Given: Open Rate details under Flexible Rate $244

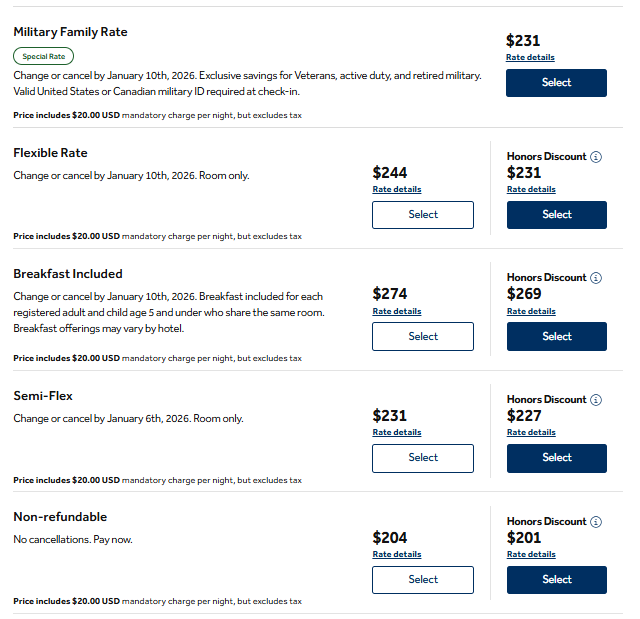Looking at the screenshot, I should point(397,189).
